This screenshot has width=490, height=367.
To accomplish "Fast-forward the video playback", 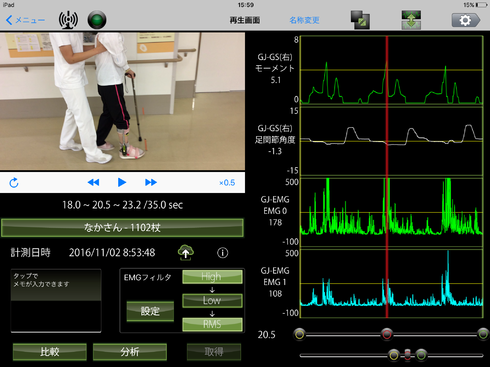I will pyautogui.click(x=151, y=182).
